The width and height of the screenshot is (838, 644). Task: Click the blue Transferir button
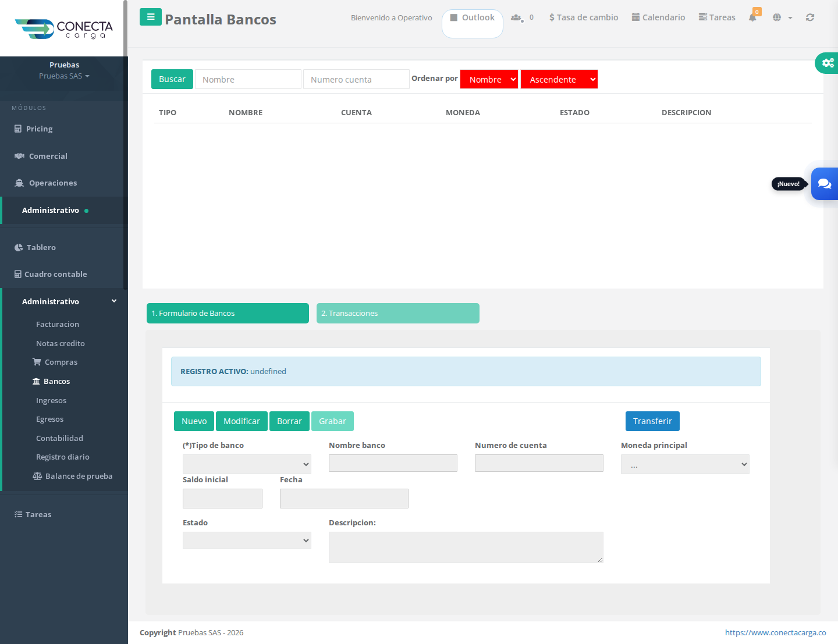coord(652,421)
